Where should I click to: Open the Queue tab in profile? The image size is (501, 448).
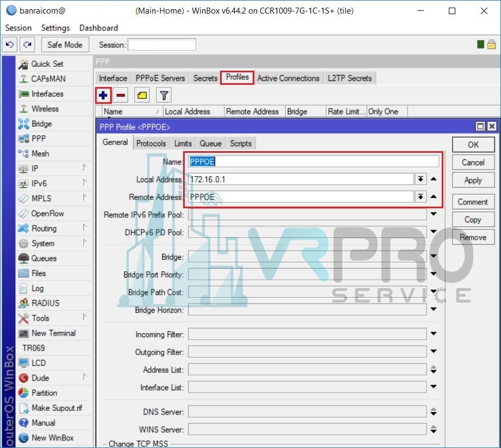pos(210,143)
